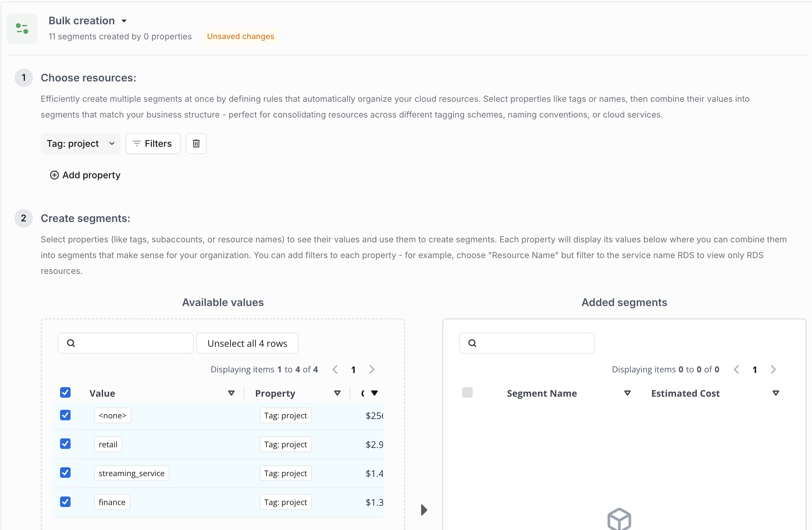This screenshot has height=530, width=812.
Task: Expand the Bulk creation title dropdown
Action: tap(124, 21)
